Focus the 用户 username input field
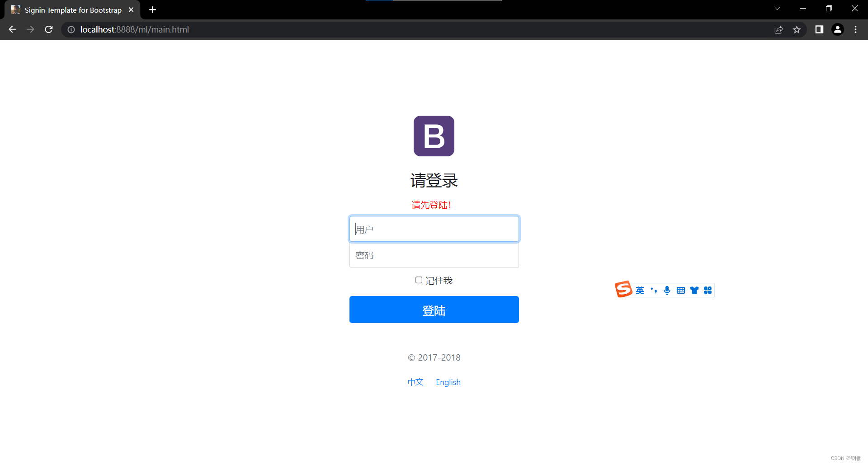The image size is (868, 465). pyautogui.click(x=434, y=229)
